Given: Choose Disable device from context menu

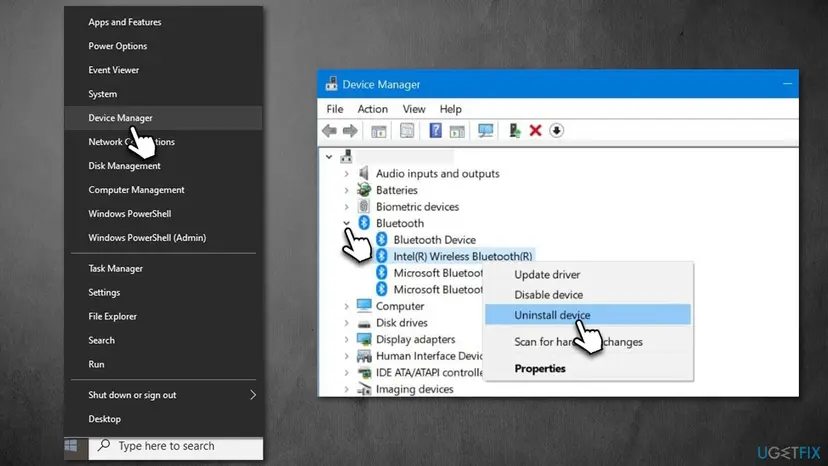Looking at the screenshot, I should [x=589, y=294].
